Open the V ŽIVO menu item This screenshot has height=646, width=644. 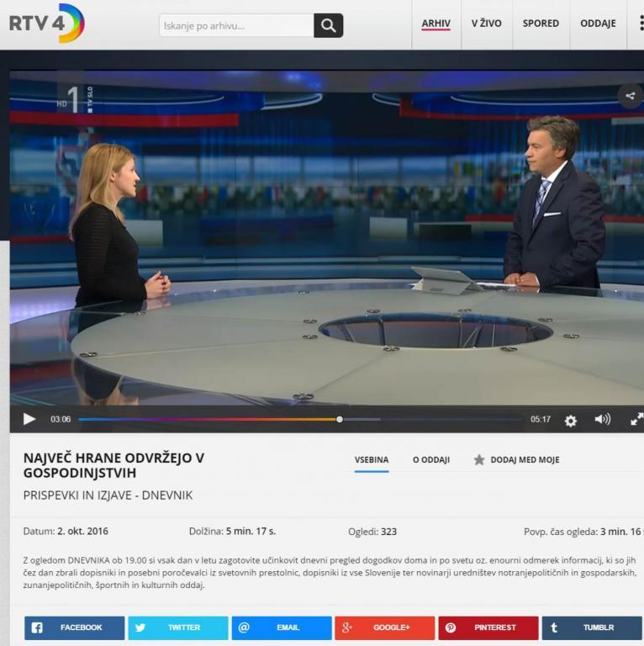point(486,24)
